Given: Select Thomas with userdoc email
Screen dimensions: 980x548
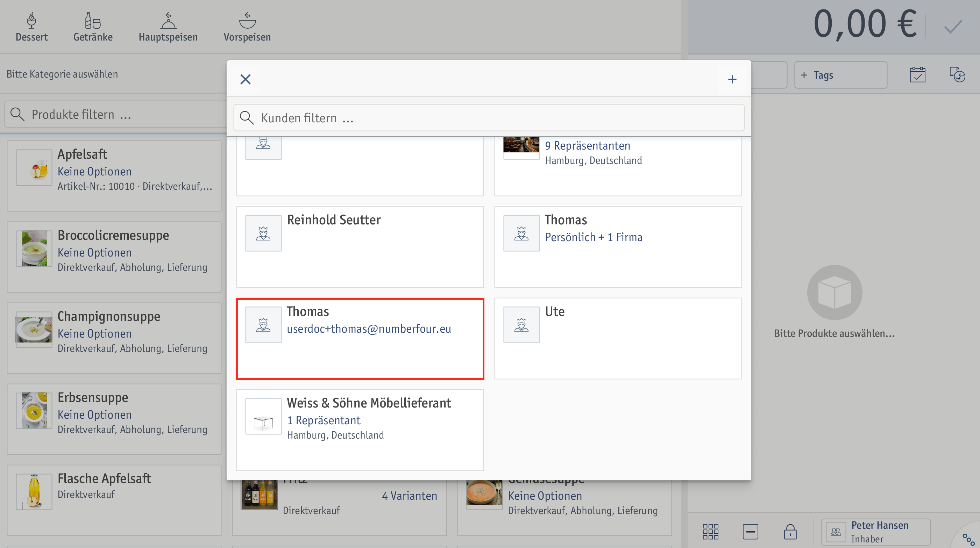Looking at the screenshot, I should coord(360,339).
